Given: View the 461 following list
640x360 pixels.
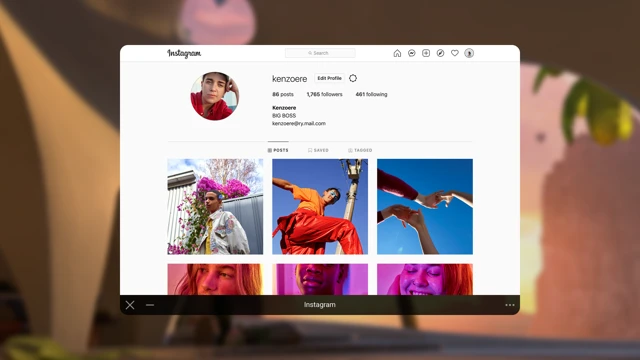Looking at the screenshot, I should [x=371, y=94].
